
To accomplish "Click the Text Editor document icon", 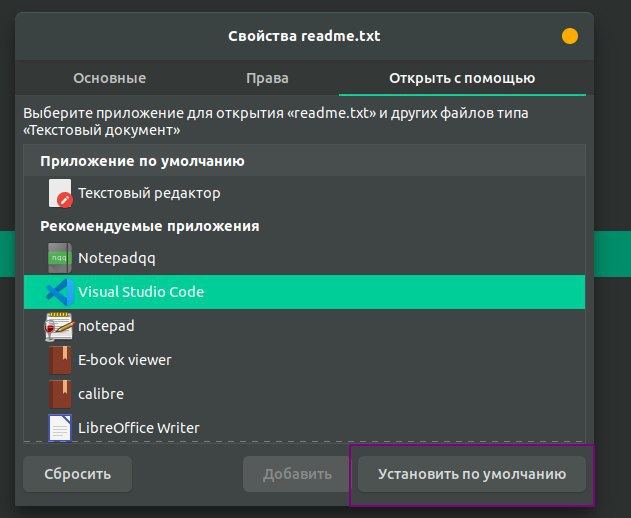I will [60, 193].
